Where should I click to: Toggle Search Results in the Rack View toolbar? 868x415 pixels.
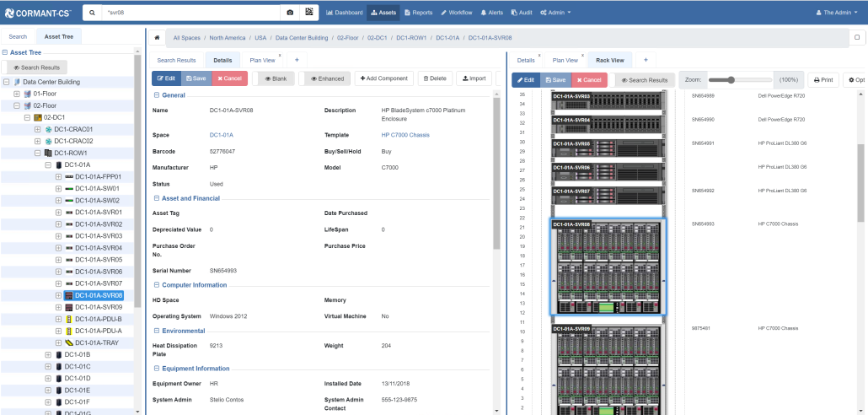(643, 79)
